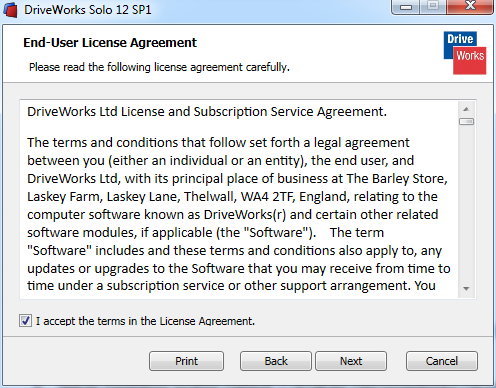Click the DriveWorks cube icon in title bar
This screenshot has width=496, height=388.
point(10,10)
